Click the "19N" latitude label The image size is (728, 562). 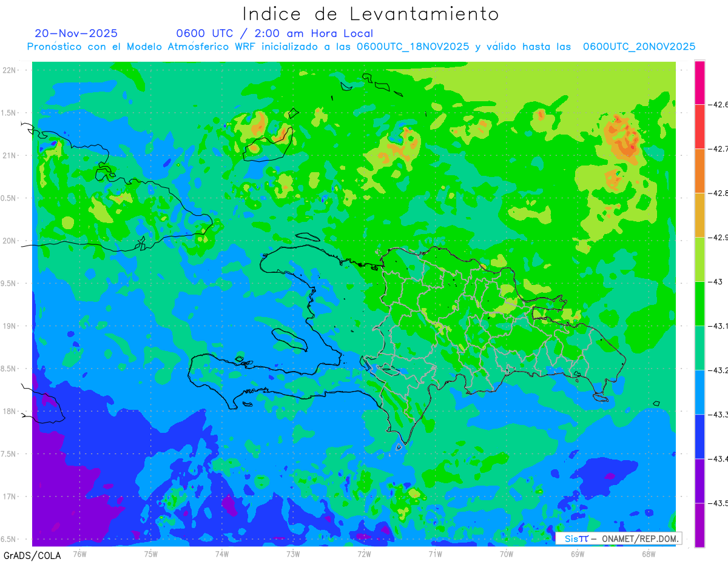[x=10, y=326]
